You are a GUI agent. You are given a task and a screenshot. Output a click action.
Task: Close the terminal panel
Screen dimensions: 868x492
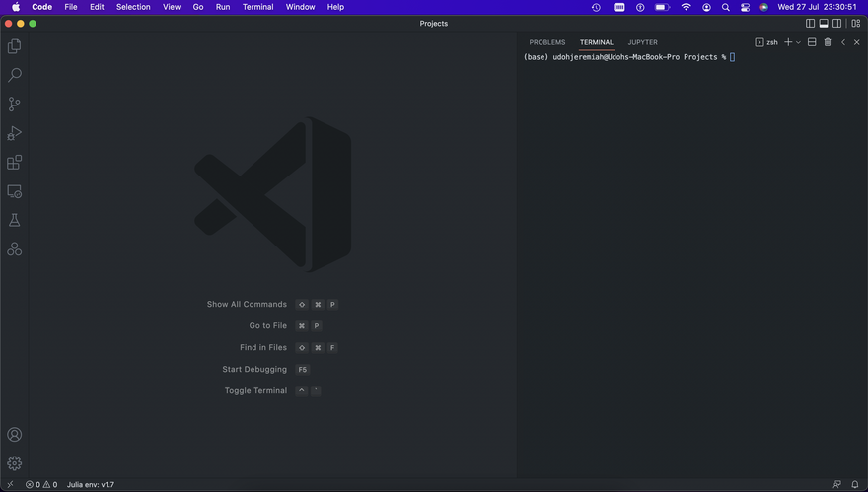pos(857,42)
